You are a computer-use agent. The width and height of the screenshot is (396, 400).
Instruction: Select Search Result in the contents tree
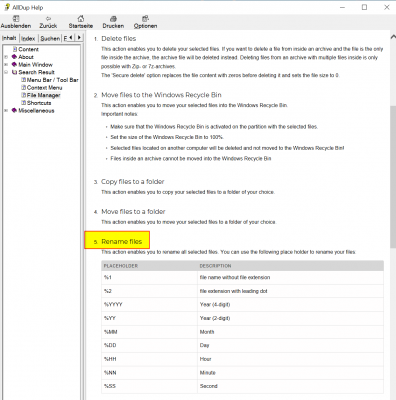(x=36, y=72)
